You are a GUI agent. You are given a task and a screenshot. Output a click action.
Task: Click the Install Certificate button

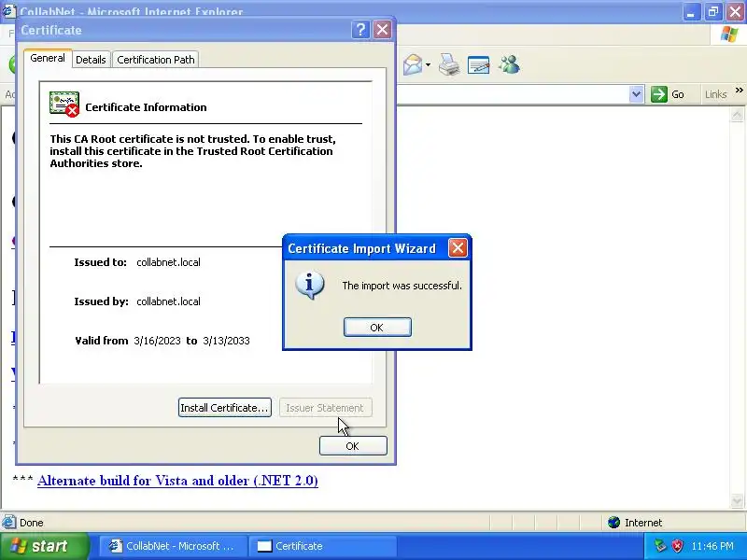tap(225, 408)
